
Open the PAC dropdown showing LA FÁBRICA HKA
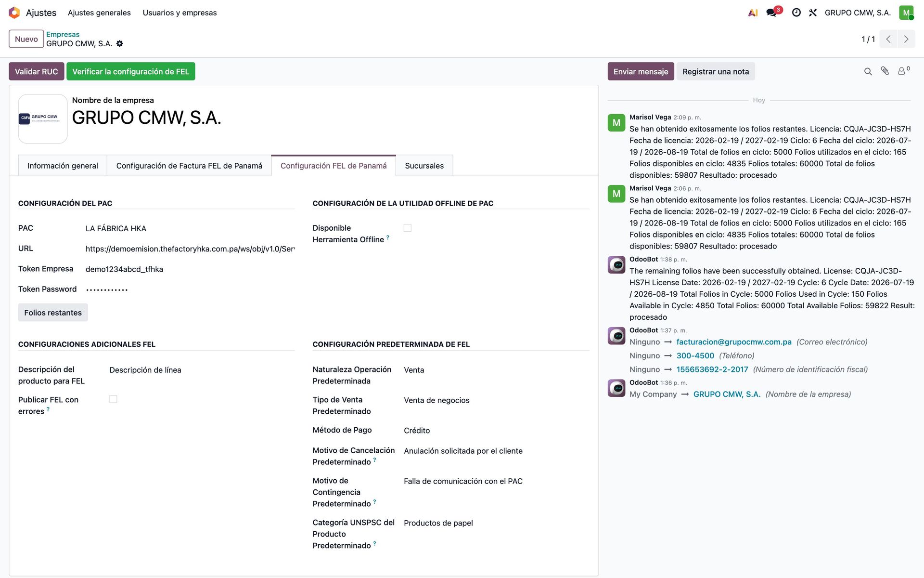click(x=190, y=228)
